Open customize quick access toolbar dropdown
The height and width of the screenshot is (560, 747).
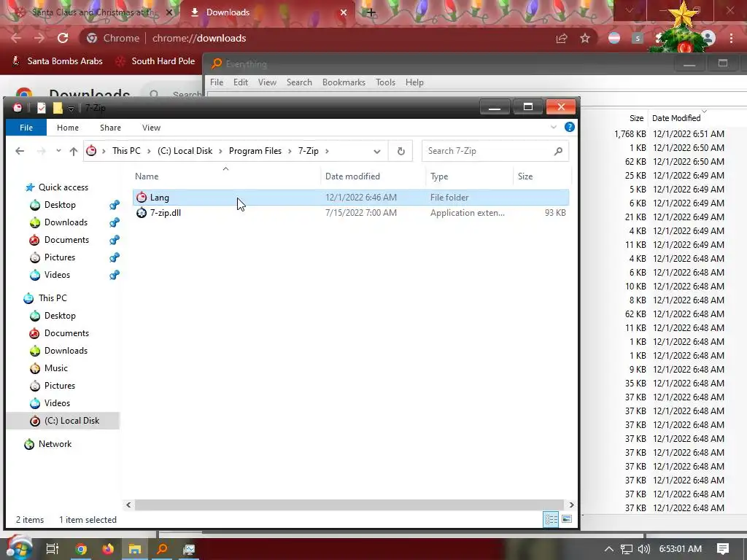coord(71,109)
